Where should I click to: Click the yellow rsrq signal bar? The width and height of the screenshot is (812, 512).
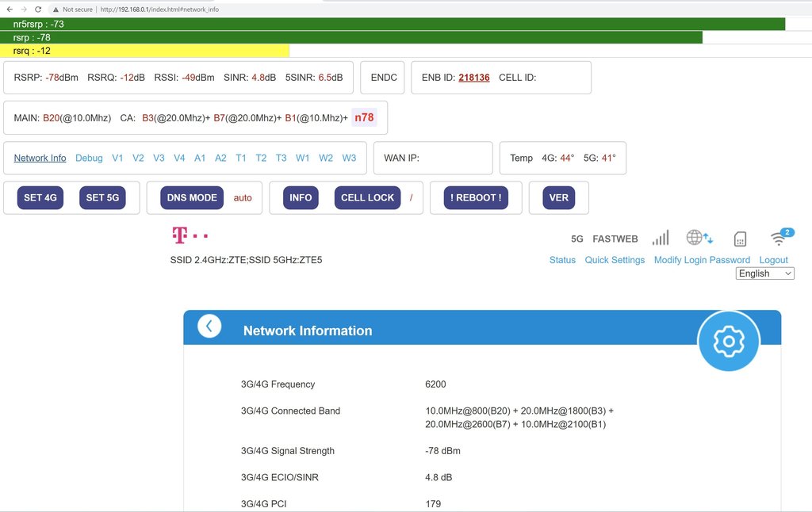tap(147, 51)
